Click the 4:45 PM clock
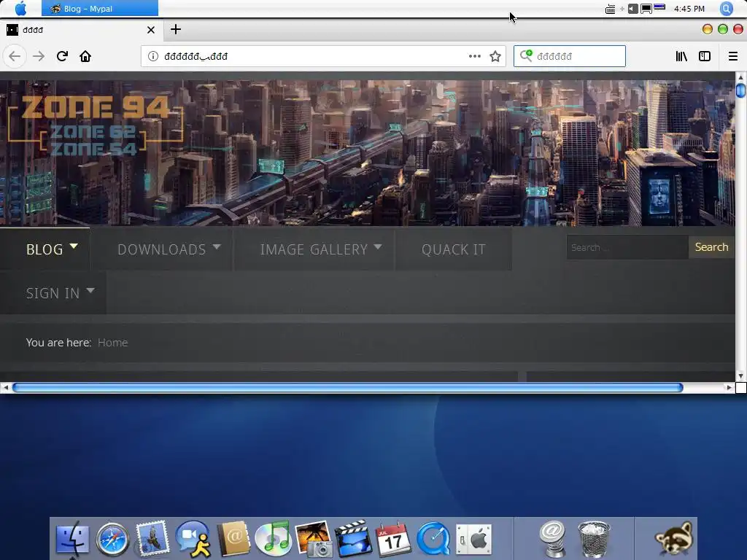 689,9
